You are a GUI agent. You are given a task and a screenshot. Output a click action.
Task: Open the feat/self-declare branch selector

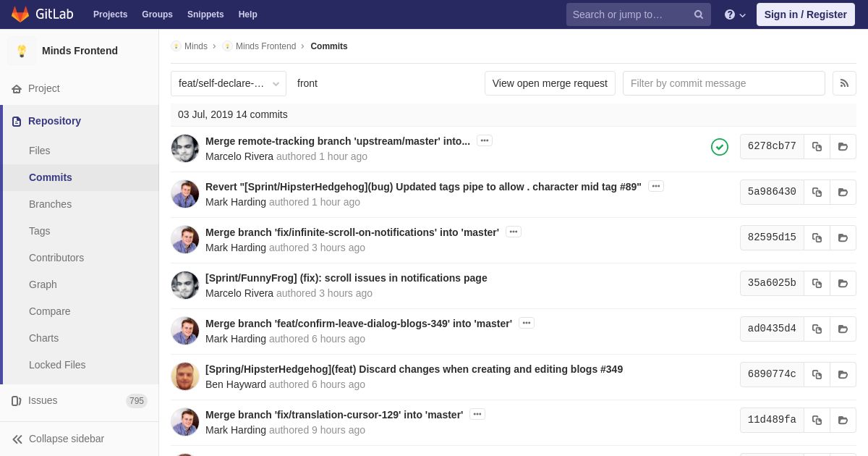point(229,83)
